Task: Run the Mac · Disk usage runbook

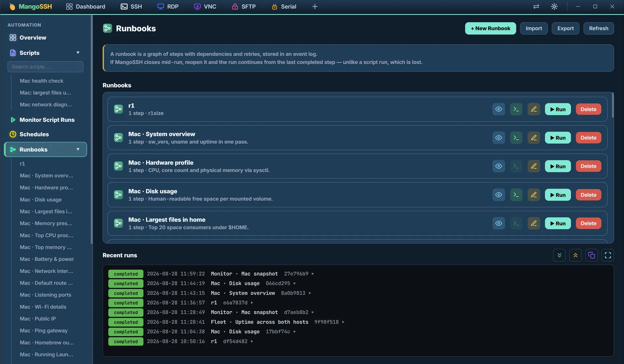Action: pyautogui.click(x=558, y=195)
